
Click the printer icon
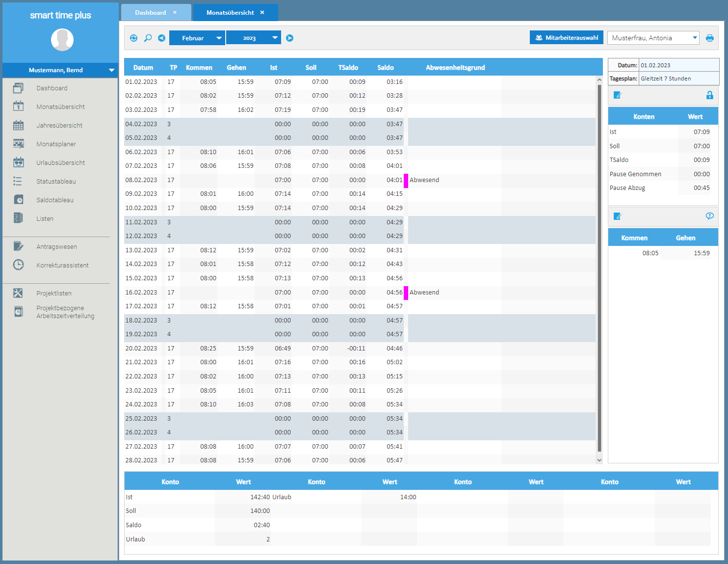[709, 38]
